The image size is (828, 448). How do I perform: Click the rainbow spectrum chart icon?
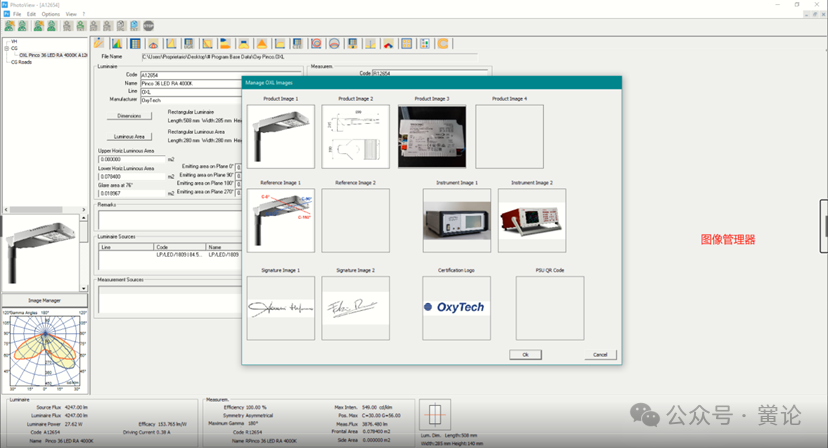coord(117,44)
